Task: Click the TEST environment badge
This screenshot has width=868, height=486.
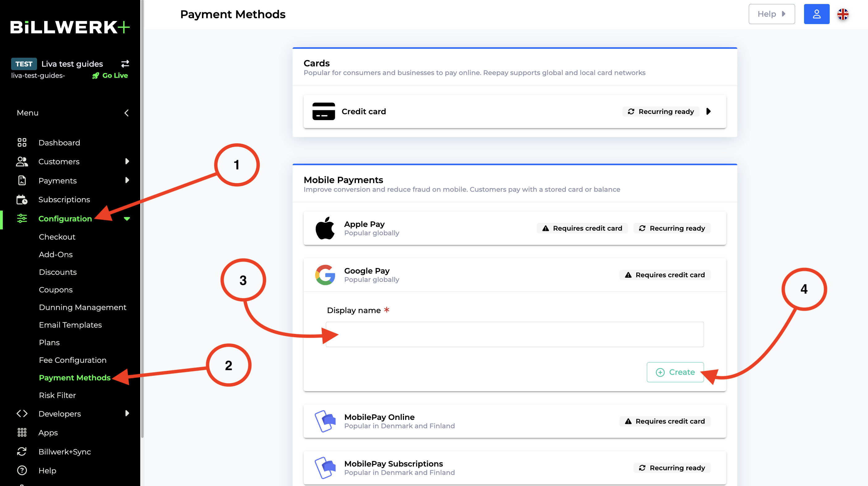Action: (x=24, y=64)
